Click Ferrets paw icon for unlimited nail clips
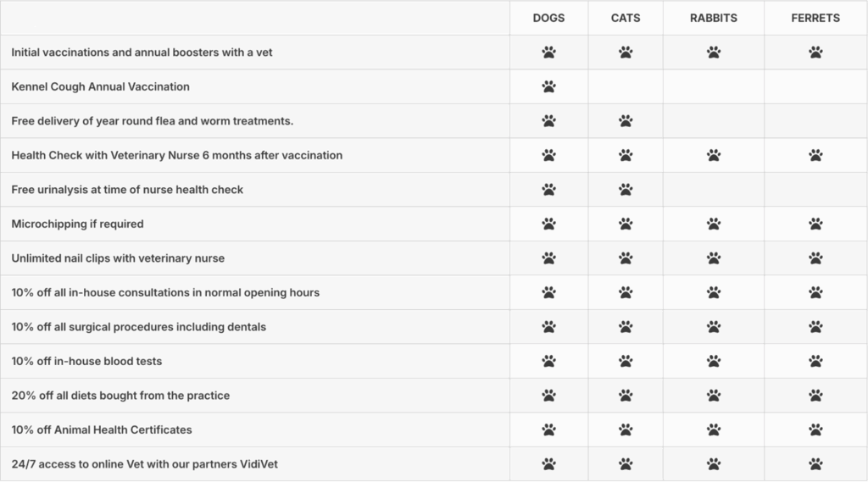The height and width of the screenshot is (482, 868). click(x=815, y=258)
